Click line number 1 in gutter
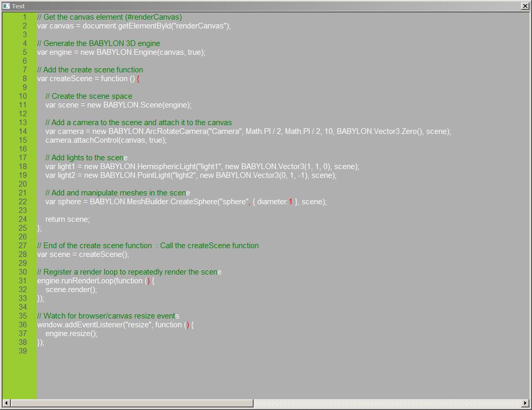The height and width of the screenshot is (410, 532). point(25,17)
